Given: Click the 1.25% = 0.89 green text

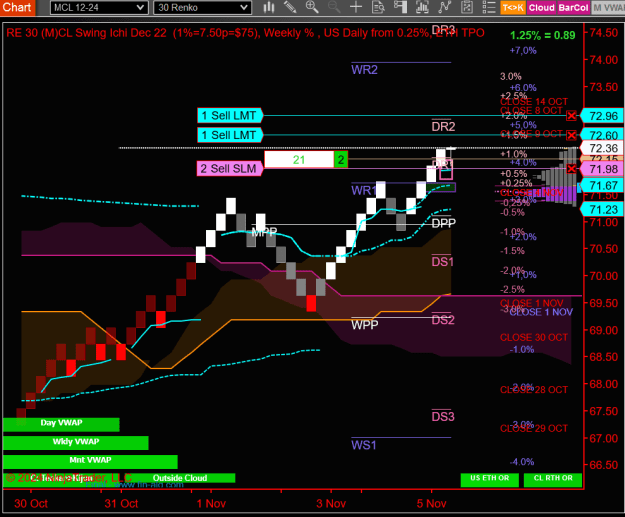Looking at the screenshot, I should click(542, 35).
